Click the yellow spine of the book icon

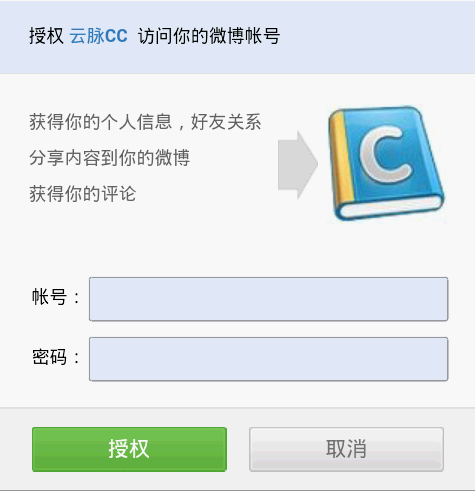[342, 160]
